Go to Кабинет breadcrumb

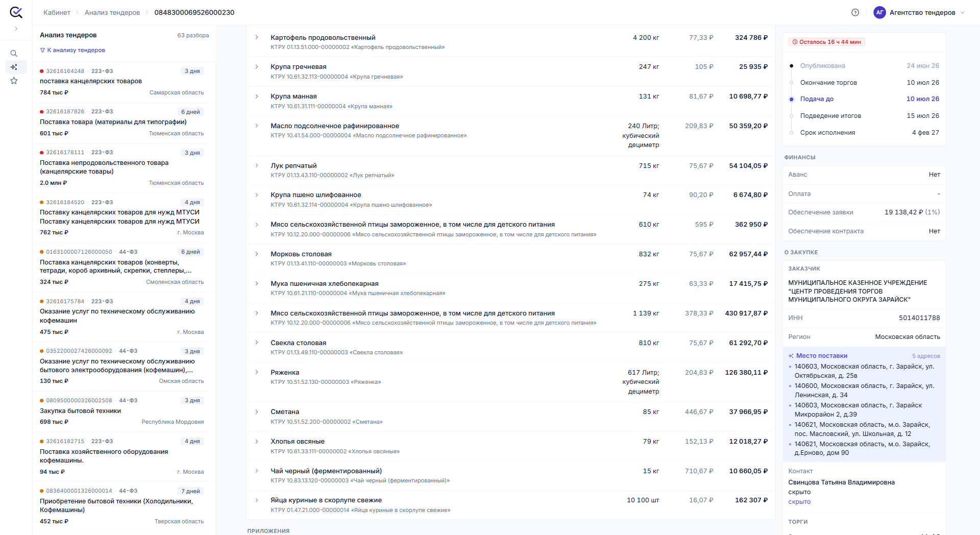click(x=57, y=13)
